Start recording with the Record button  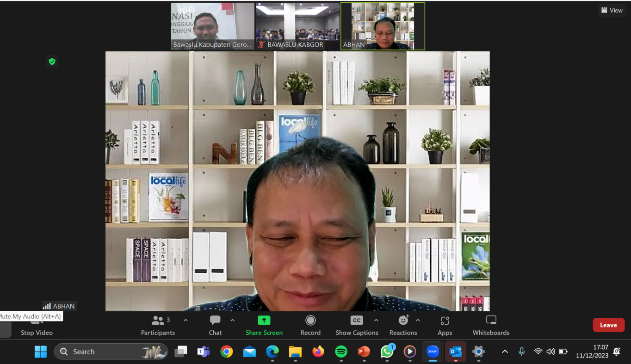click(x=310, y=325)
